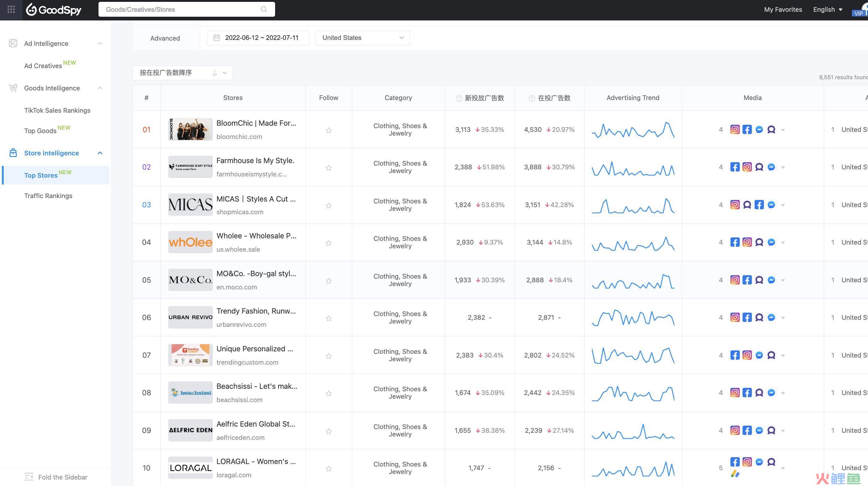This screenshot has height=486, width=868.
Task: Click the search magnifier icon
Action: [x=264, y=10]
